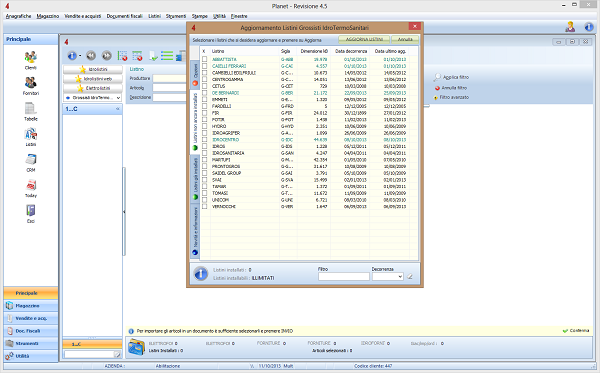Click the eraser icon next to Decorrenza

pyautogui.click(x=410, y=276)
